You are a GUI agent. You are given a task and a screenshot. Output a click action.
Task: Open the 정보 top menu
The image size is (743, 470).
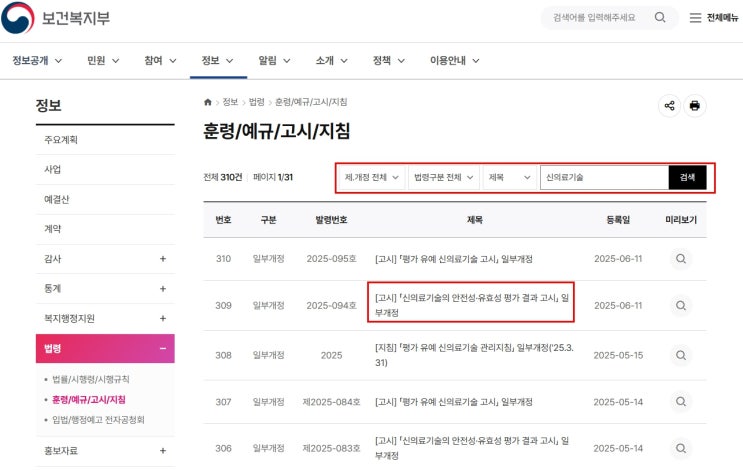tap(217, 61)
